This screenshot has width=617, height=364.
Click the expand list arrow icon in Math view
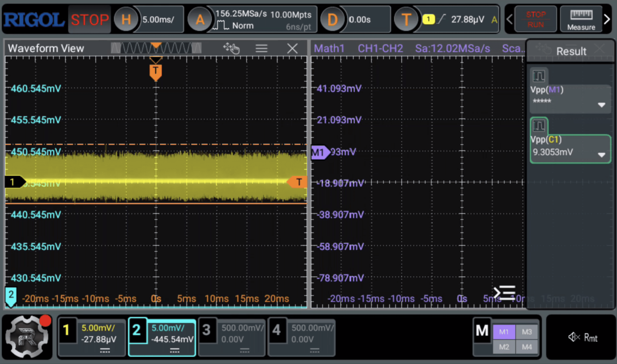point(505,293)
